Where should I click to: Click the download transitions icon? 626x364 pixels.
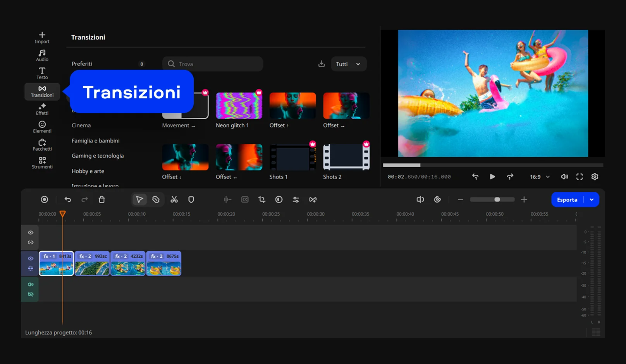coord(322,64)
